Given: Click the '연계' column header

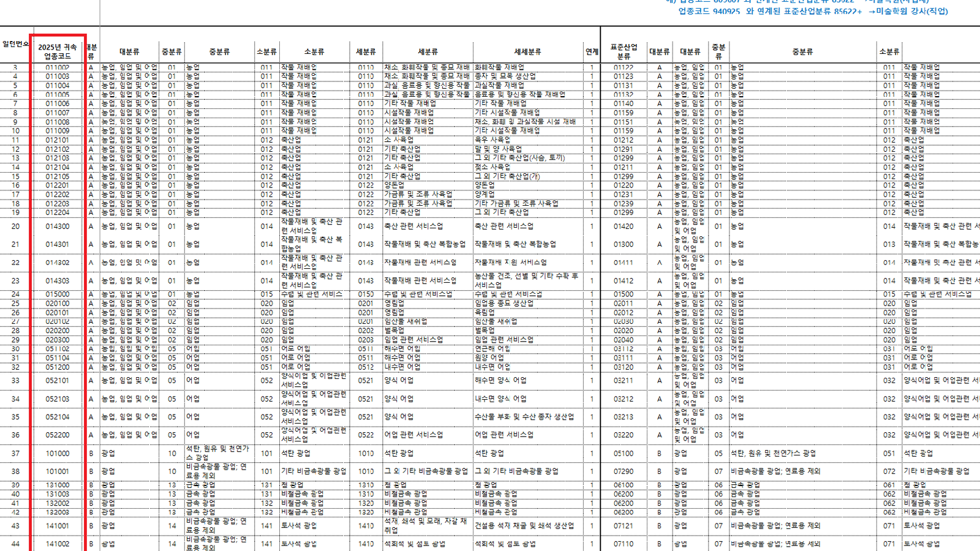Looking at the screenshot, I should 592,52.
